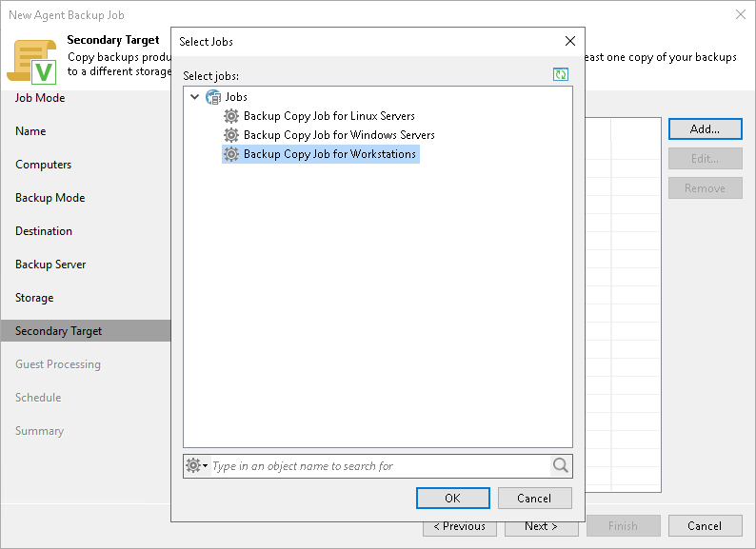Open the Job Mode wizard step
756x549 pixels.
click(40, 98)
